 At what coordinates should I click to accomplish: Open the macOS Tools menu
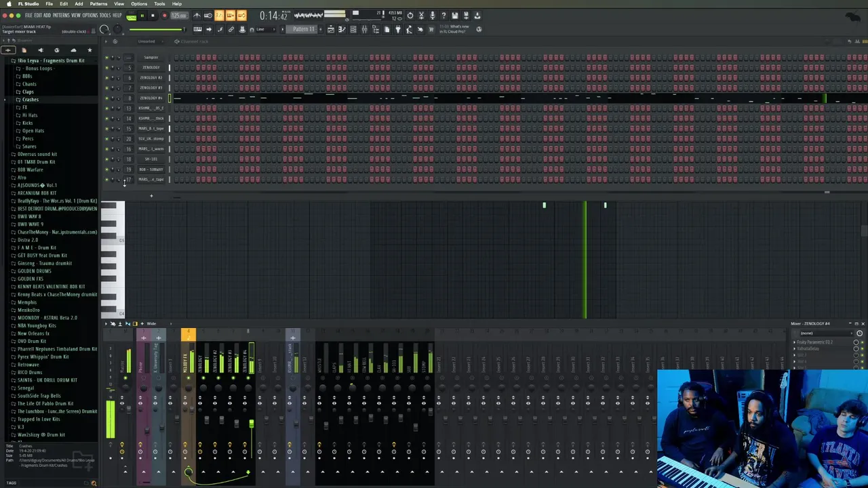(159, 4)
